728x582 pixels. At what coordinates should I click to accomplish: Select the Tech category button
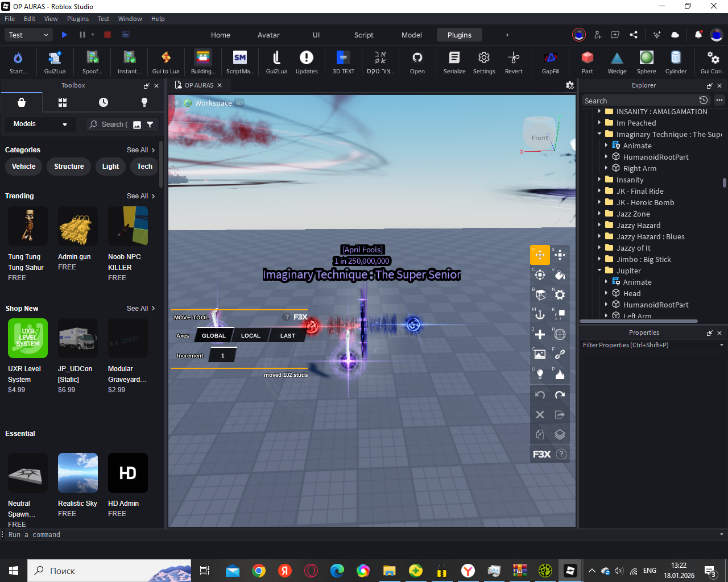point(144,167)
